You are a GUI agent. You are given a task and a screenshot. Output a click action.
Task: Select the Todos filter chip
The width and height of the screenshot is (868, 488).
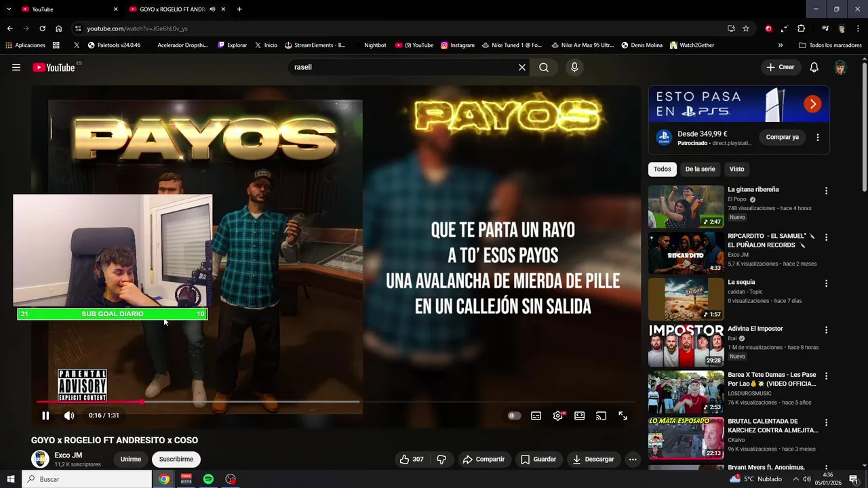point(663,169)
